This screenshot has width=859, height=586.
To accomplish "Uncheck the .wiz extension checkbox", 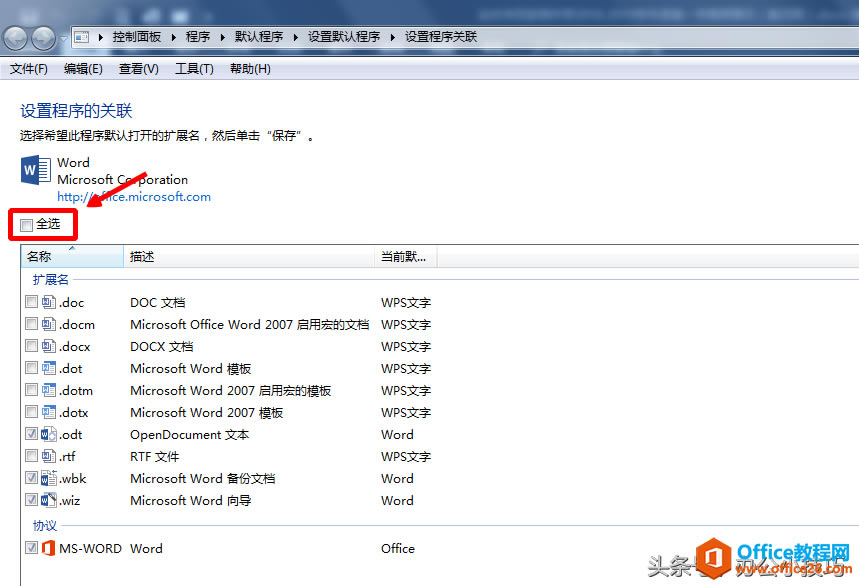I will tap(31, 499).
